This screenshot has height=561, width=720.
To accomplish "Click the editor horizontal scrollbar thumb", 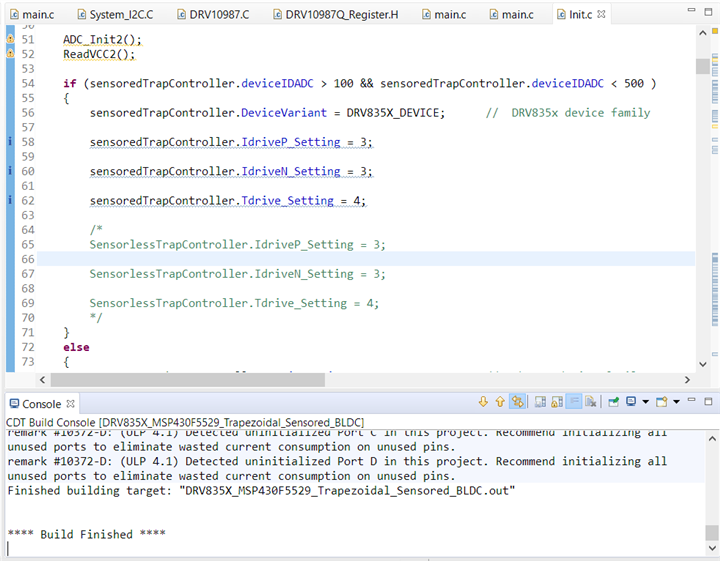I will [187, 380].
